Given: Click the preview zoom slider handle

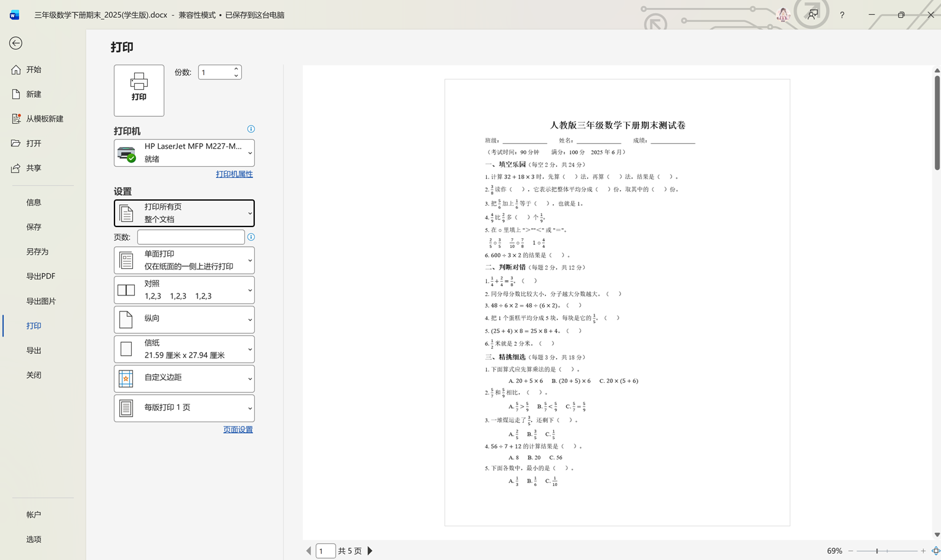Looking at the screenshot, I should (x=877, y=551).
